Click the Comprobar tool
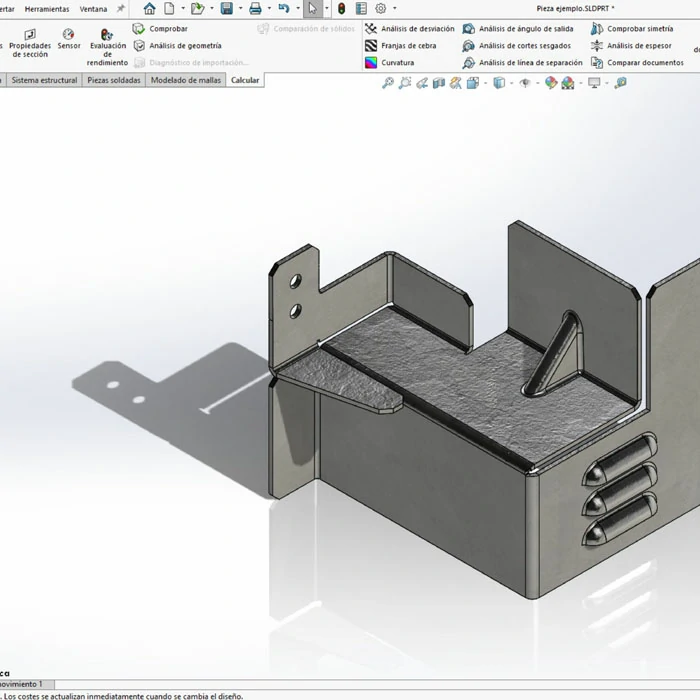 161,29
